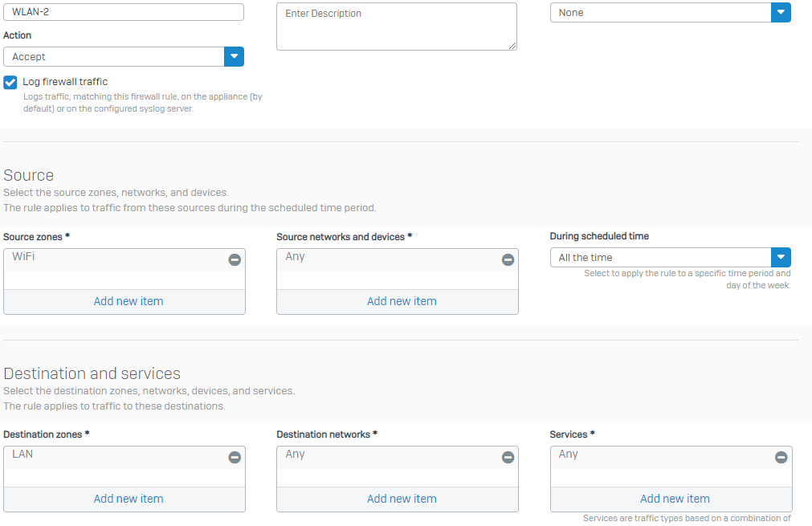This screenshot has height=526, width=812.
Task: Select the LAN entry in Destination zones
Action: tap(22, 455)
